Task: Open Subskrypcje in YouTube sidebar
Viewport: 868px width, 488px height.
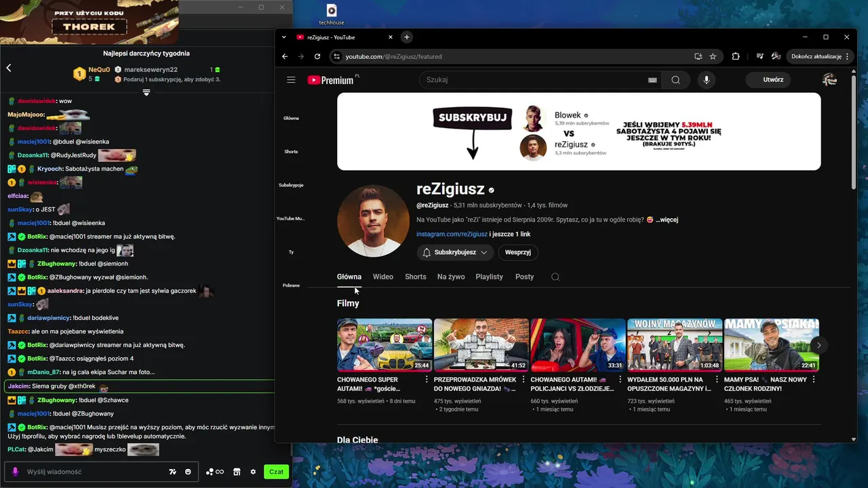Action: (291, 185)
